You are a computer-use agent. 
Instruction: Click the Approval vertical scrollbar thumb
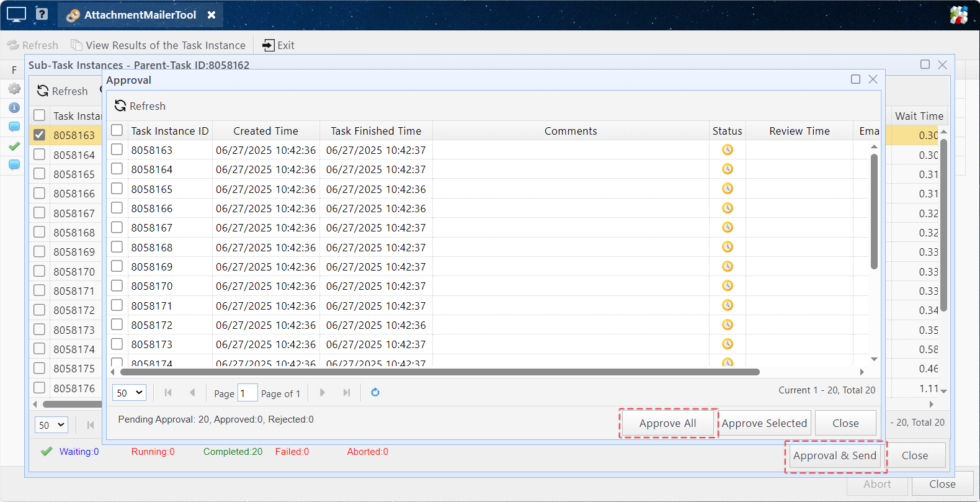tap(874, 212)
